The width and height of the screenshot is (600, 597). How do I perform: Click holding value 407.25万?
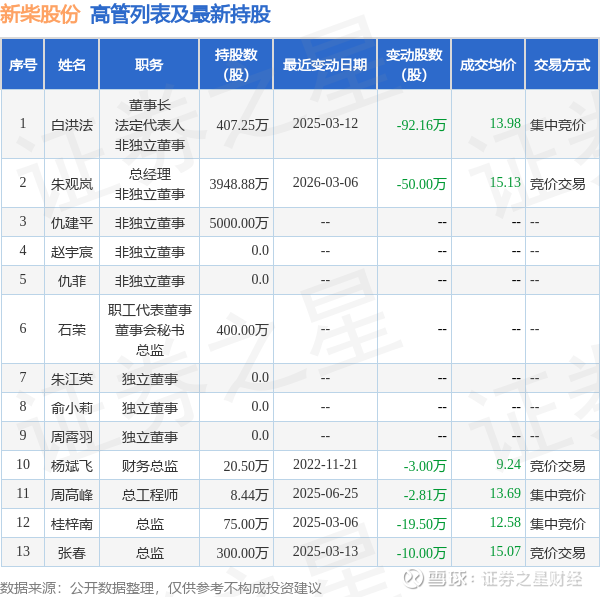[x=242, y=125]
